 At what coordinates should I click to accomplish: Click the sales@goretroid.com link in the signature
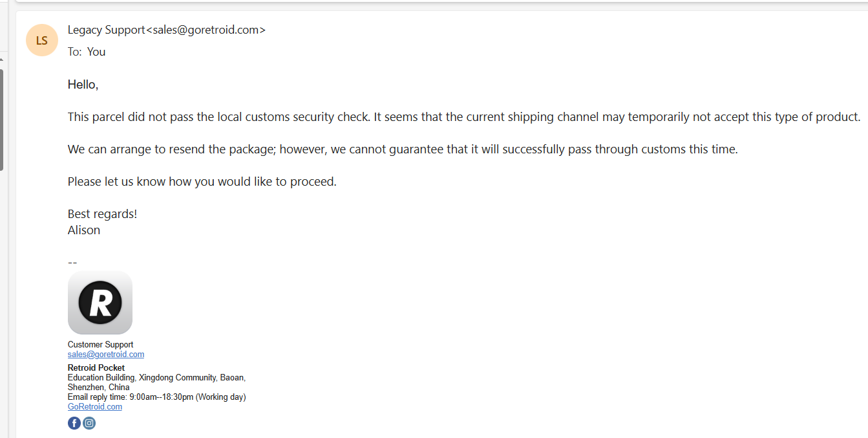click(106, 355)
